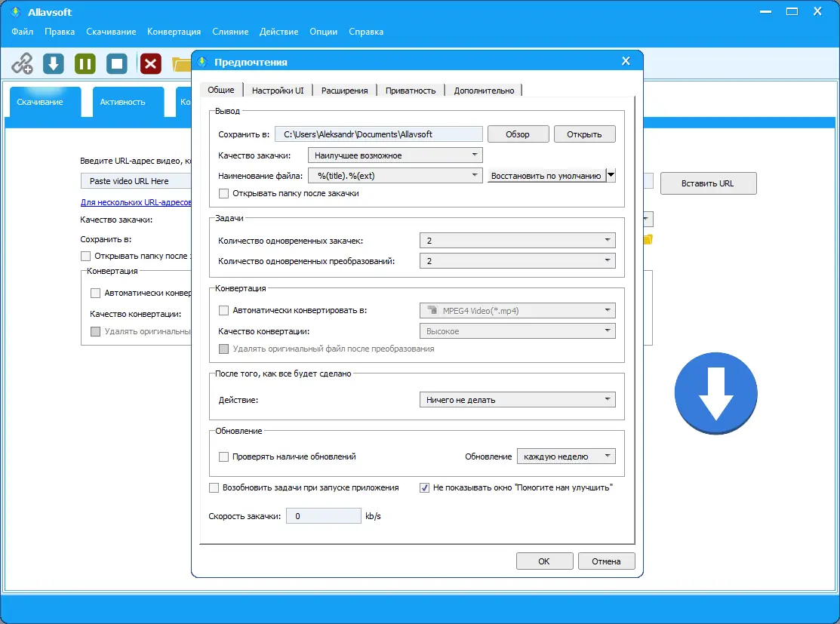This screenshot has width=840, height=624.
Task: Switch to 'Приватность' tab
Action: click(411, 91)
